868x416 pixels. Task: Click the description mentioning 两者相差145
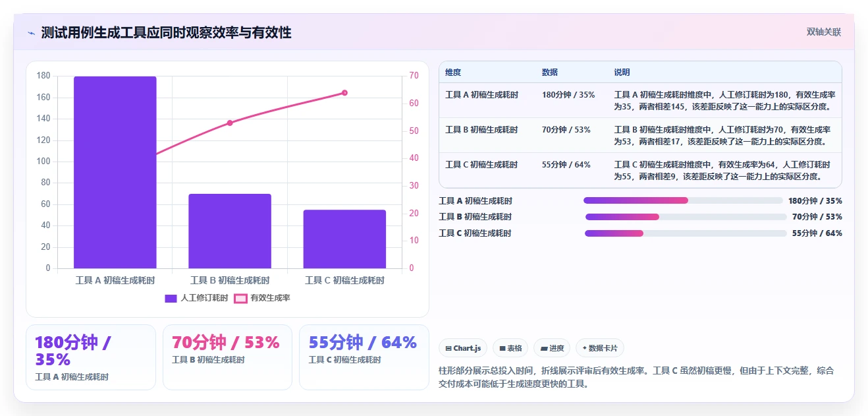tap(724, 101)
